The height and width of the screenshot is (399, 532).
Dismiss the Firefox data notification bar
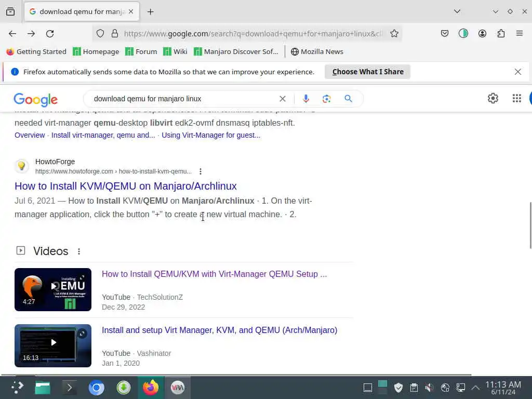click(517, 72)
